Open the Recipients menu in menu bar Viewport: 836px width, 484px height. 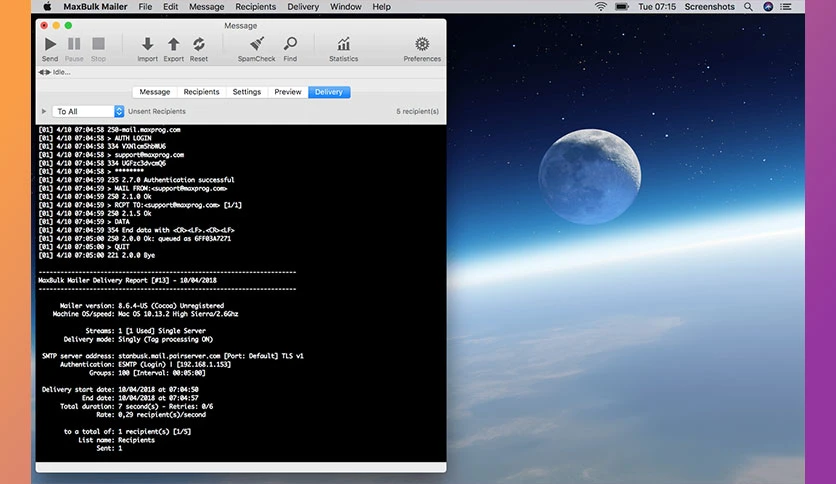tap(255, 7)
